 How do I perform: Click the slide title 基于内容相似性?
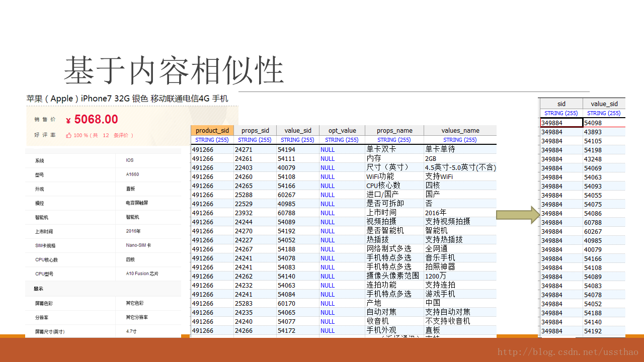pyautogui.click(x=174, y=70)
